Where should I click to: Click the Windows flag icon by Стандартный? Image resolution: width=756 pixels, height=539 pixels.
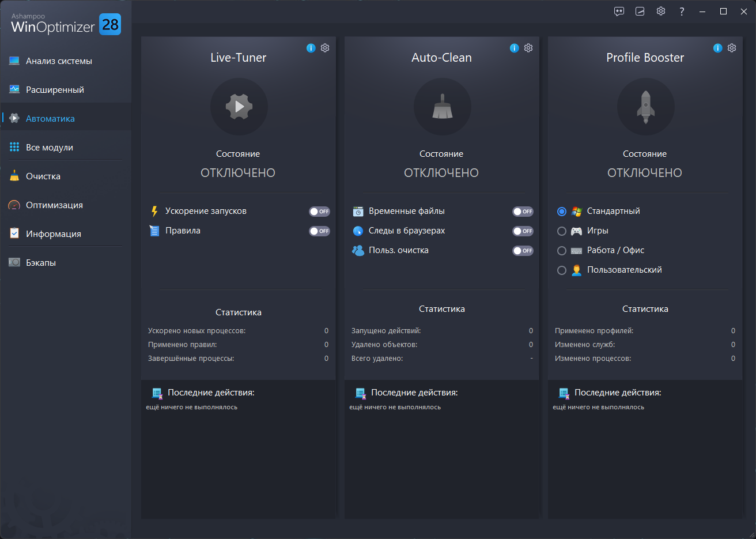point(577,212)
